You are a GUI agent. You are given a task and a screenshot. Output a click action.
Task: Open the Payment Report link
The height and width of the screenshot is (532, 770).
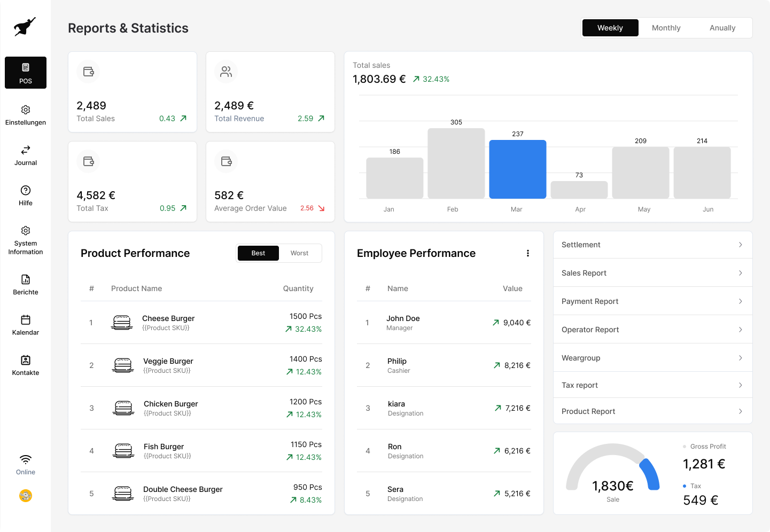click(x=590, y=301)
